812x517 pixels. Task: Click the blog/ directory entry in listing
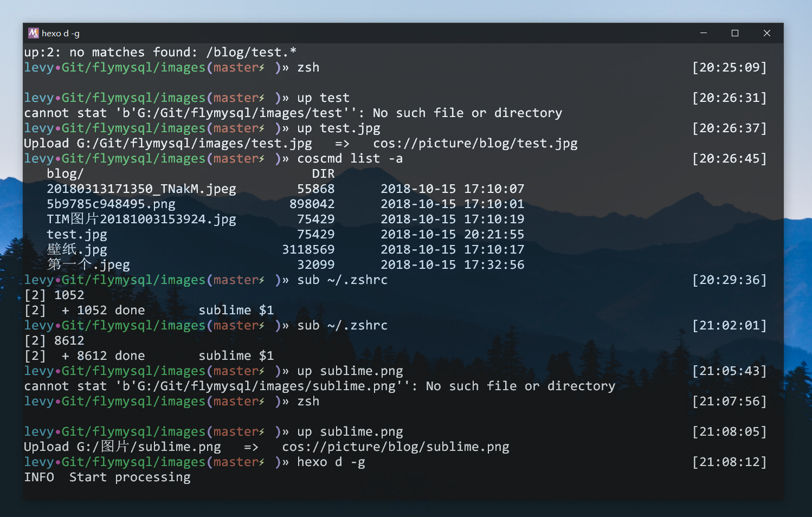tap(65, 174)
